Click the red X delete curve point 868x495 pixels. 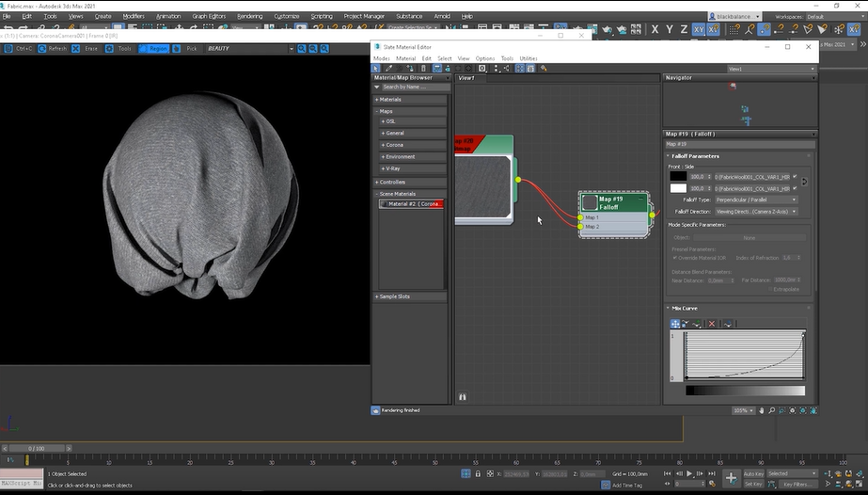(x=712, y=324)
